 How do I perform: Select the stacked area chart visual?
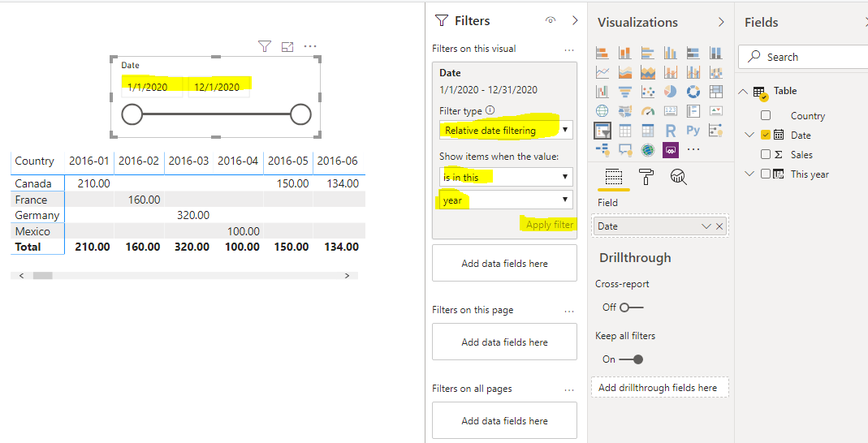pyautogui.click(x=648, y=72)
